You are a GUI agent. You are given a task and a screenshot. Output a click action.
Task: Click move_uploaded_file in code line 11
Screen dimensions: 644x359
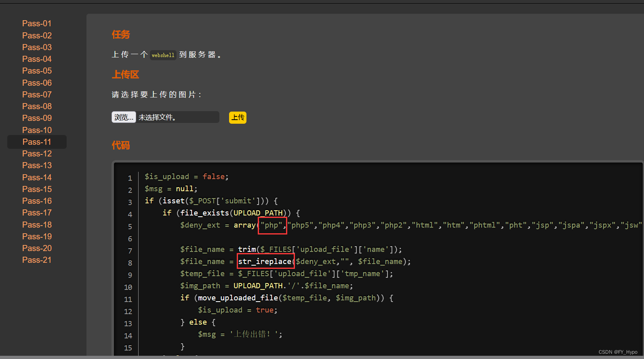click(238, 298)
